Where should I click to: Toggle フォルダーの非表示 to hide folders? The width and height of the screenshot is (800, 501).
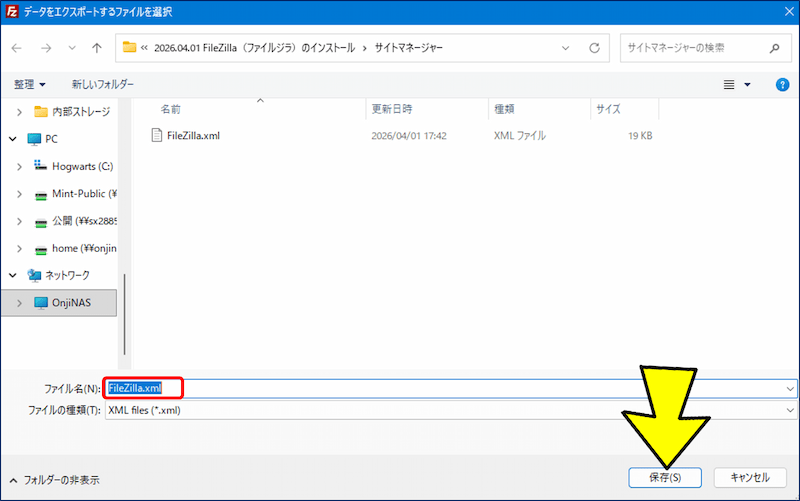point(55,480)
